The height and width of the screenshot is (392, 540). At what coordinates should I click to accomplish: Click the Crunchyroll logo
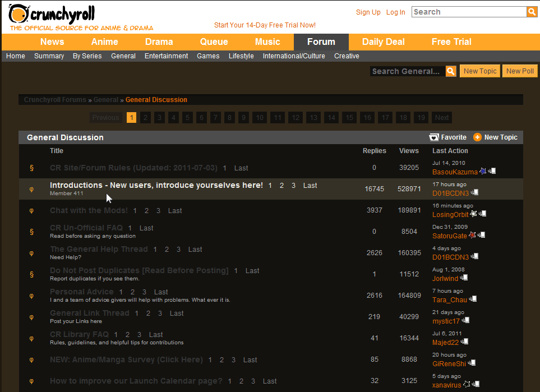click(x=52, y=15)
